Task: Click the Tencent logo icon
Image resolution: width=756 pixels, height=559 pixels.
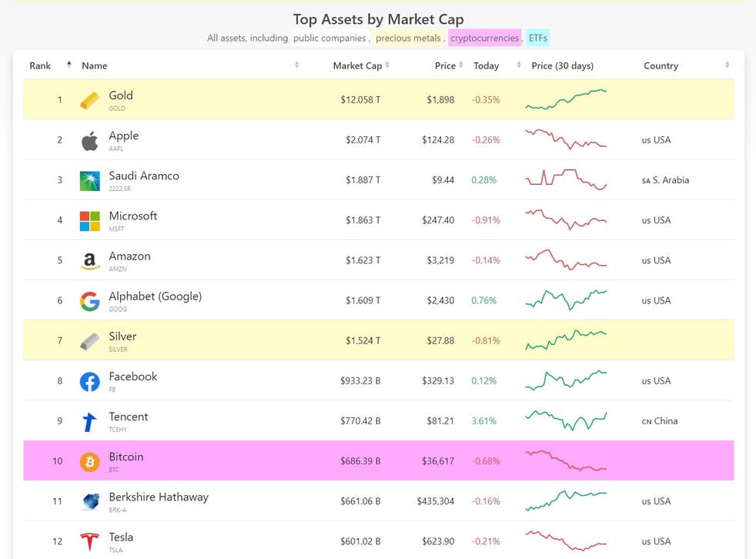Action: 89,422
